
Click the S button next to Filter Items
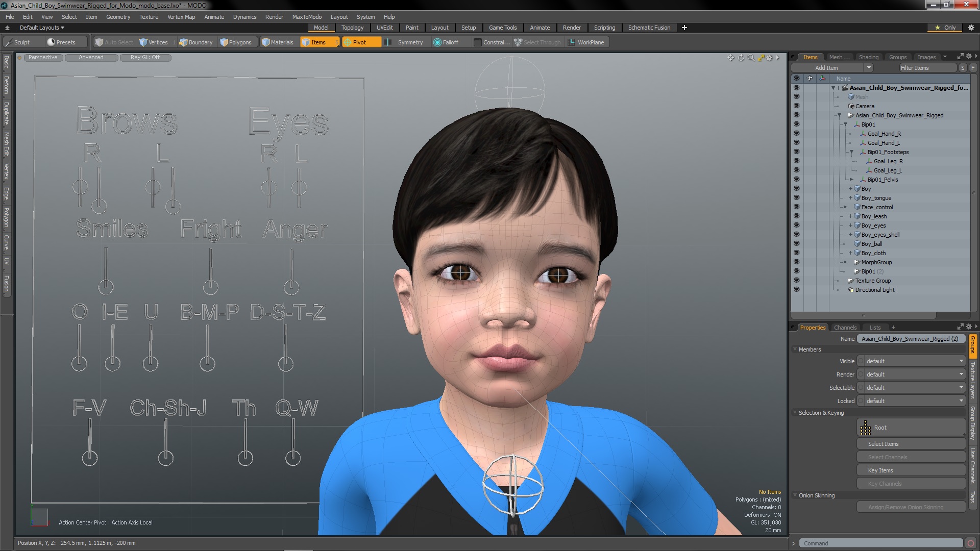(x=963, y=68)
